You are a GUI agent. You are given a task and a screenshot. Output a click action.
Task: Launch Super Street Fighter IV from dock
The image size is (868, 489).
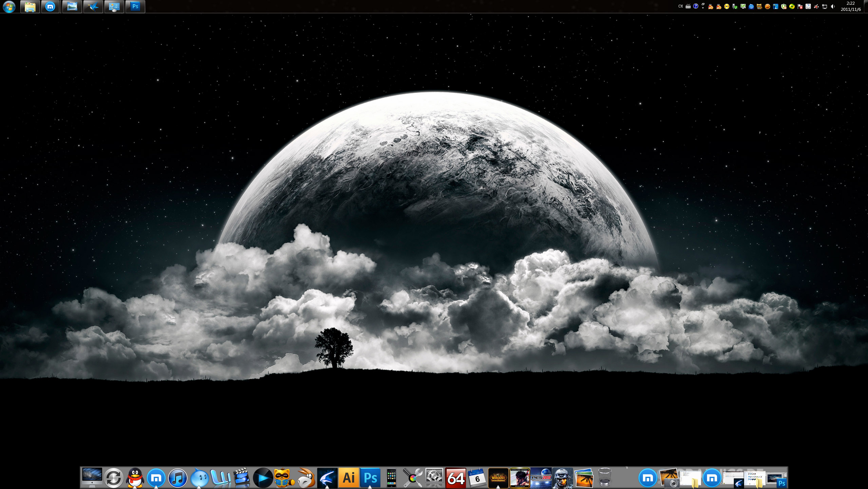[520, 478]
